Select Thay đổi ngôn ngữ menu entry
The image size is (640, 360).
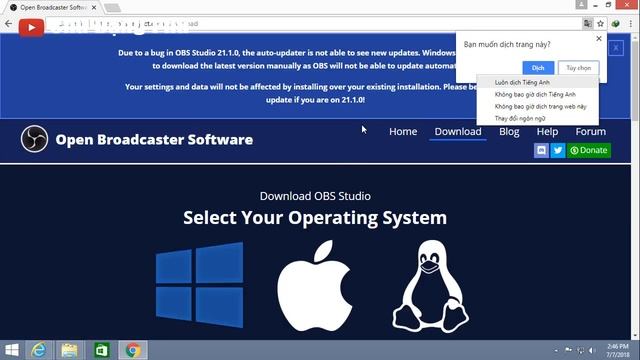point(538,118)
